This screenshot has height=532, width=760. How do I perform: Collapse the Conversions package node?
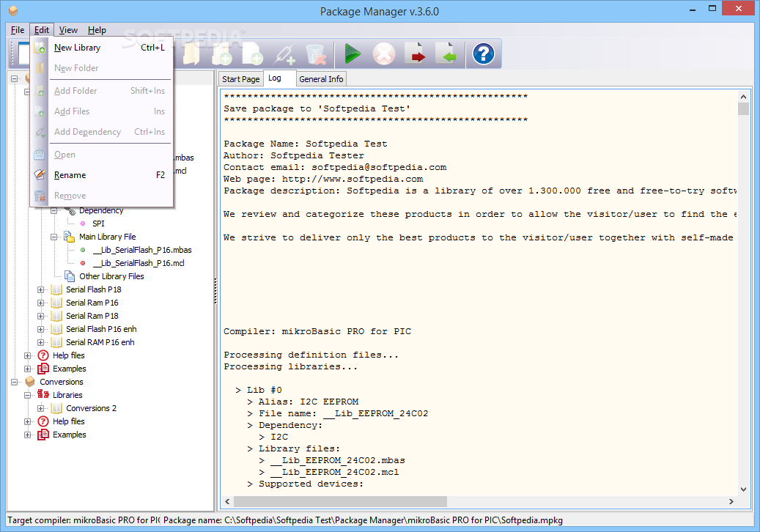pyautogui.click(x=15, y=382)
